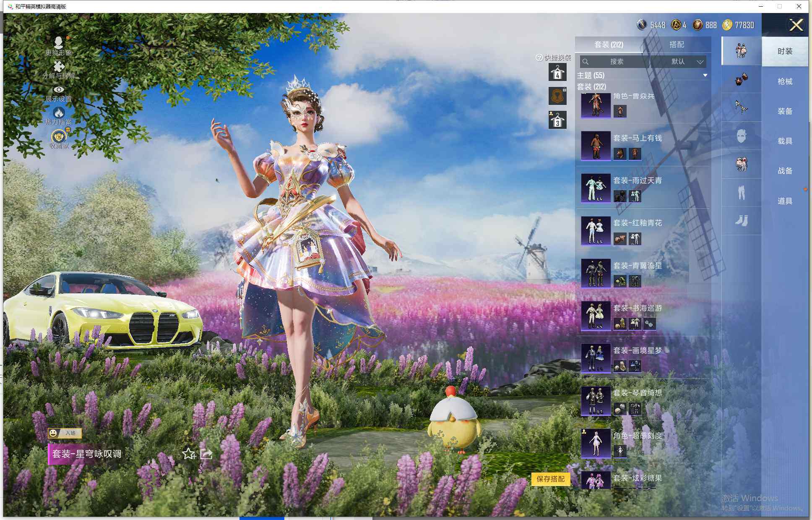This screenshot has width=812, height=520.
Task: Collapse the 套装 (212) list header
Action: [591, 87]
